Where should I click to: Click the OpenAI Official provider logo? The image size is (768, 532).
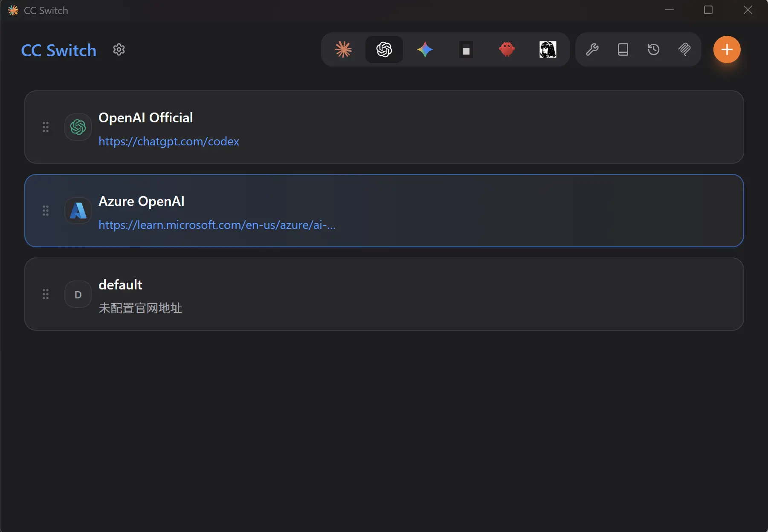click(x=78, y=127)
